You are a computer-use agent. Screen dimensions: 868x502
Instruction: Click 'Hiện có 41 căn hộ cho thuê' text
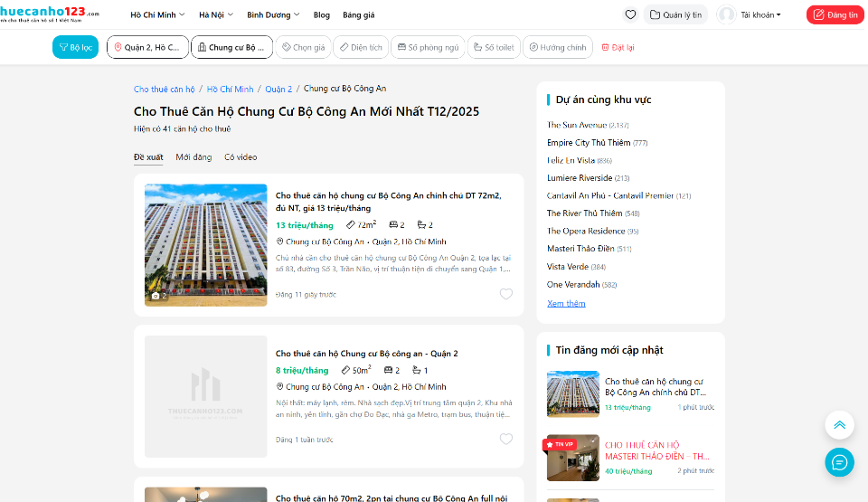coord(182,128)
